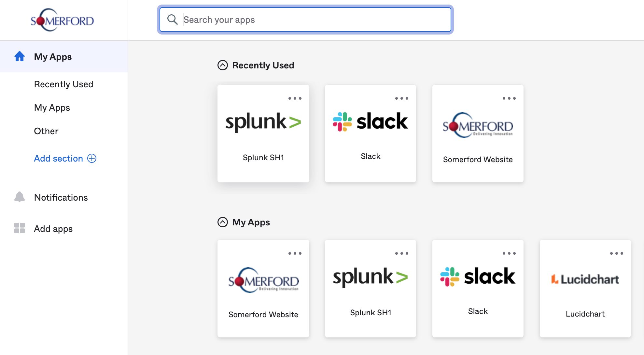Open the options menu on the Slack tile

[x=401, y=98]
